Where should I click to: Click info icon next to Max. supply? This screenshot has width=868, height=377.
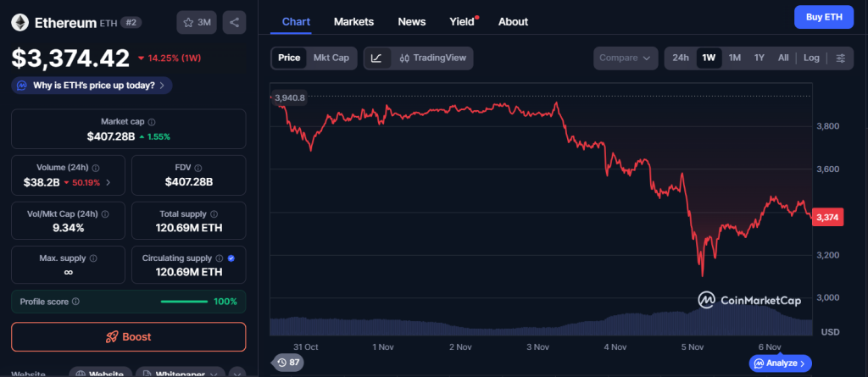tap(92, 258)
